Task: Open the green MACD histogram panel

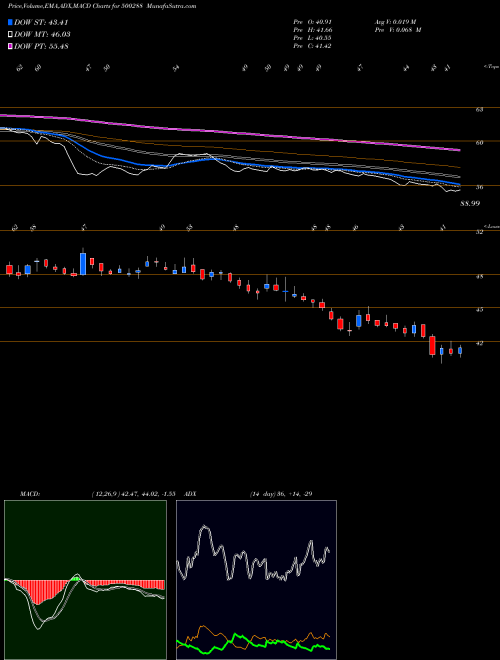Action: (x=85, y=580)
